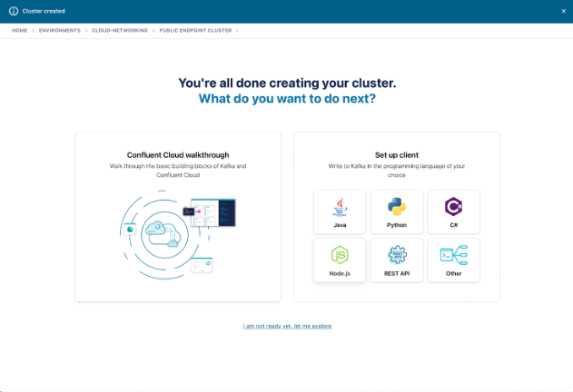Click 'Write to Kafka in the programming language' description

tap(397, 171)
